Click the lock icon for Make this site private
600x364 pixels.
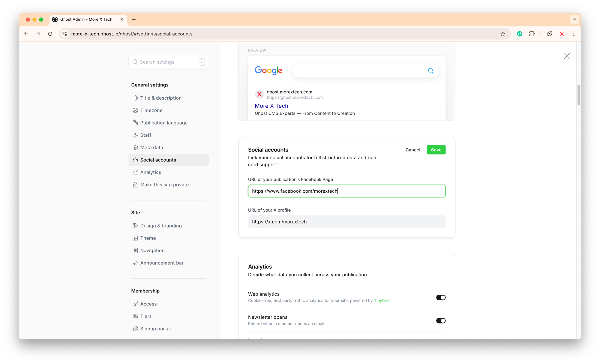pyautogui.click(x=135, y=185)
